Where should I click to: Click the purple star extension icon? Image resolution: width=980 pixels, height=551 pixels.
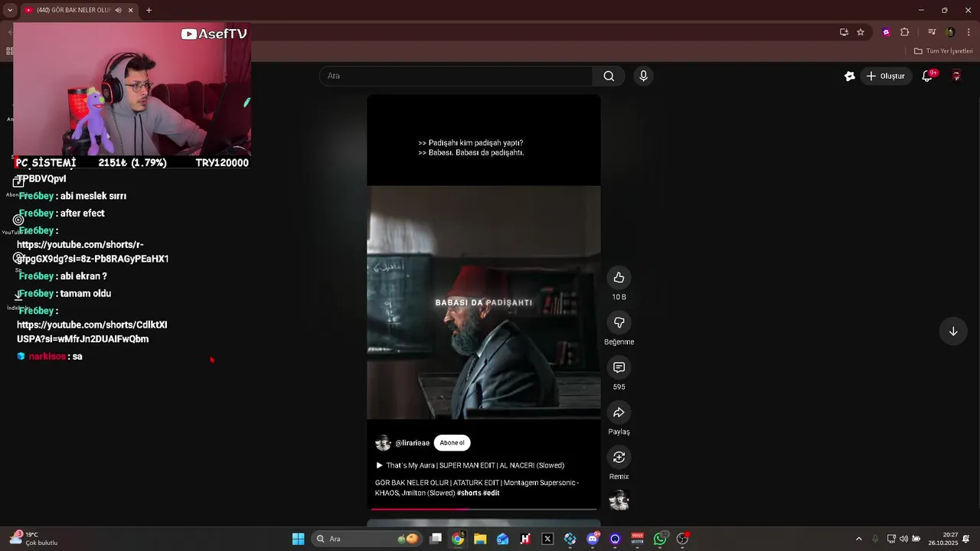coord(887,32)
